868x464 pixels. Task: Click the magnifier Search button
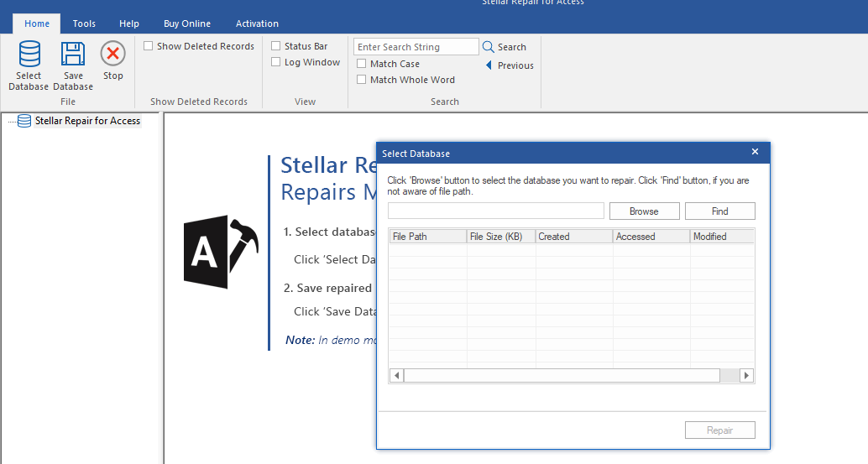(505, 47)
